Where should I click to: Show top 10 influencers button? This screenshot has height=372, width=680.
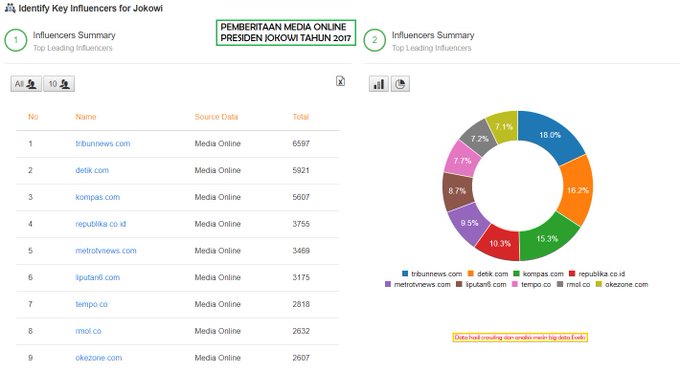tap(59, 84)
